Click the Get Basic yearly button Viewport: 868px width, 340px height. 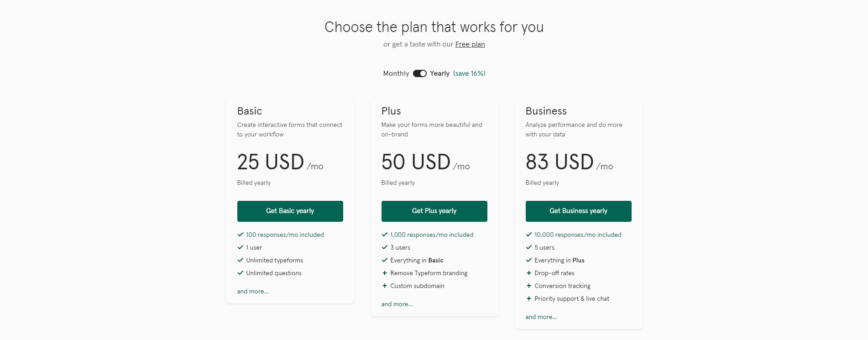coord(290,211)
